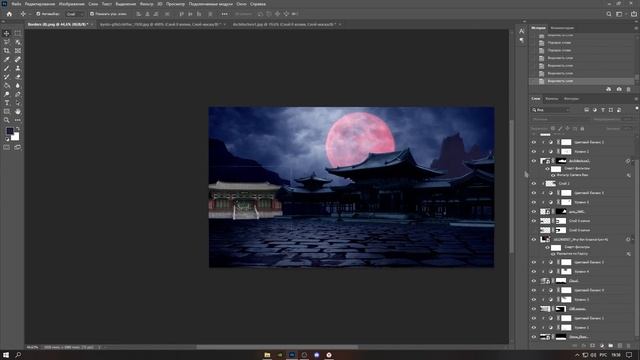This screenshot has height=360, width=640.
Task: Toggle Quick Mask mode in toolbox
Action: (x=7, y=147)
